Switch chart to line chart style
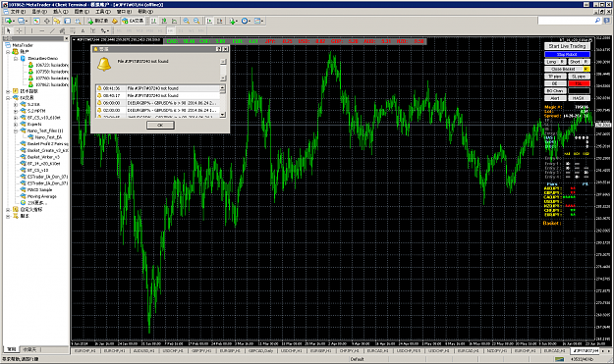614x364 pixels. point(174,21)
